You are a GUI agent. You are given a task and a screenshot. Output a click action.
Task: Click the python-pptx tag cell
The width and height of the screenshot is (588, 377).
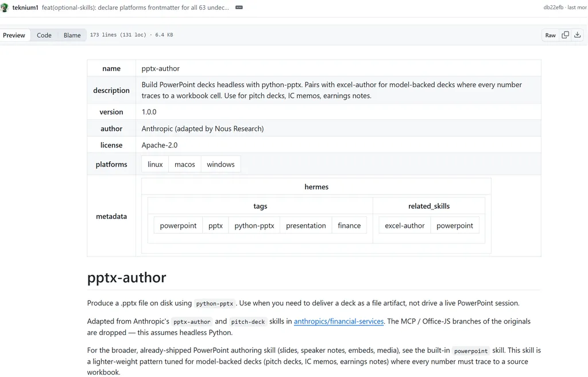(x=254, y=226)
